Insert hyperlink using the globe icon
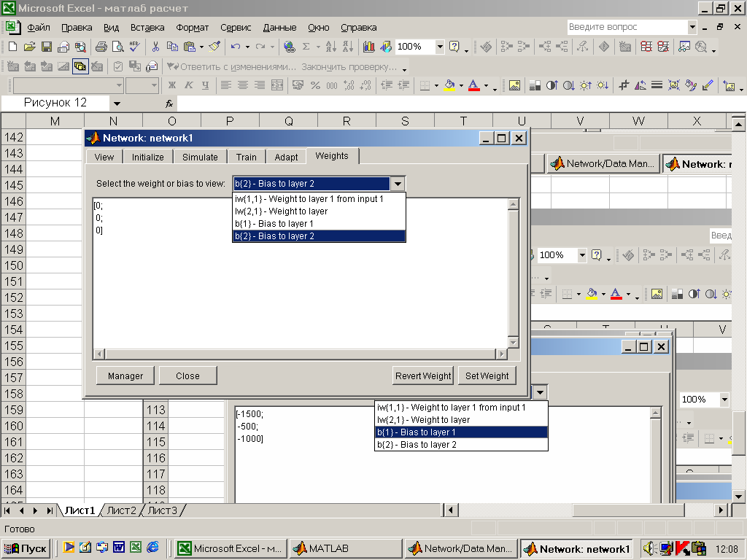 (x=289, y=47)
